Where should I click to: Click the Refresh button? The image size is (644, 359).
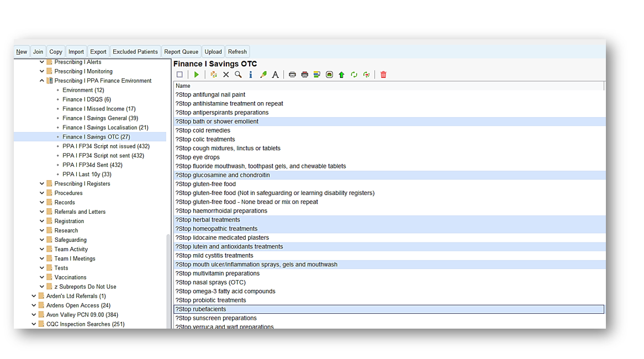237,52
